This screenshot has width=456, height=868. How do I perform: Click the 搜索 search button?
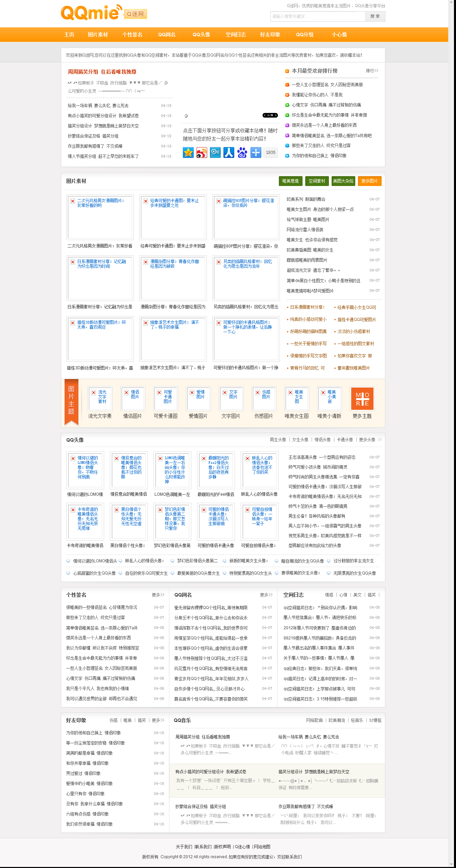tap(375, 16)
